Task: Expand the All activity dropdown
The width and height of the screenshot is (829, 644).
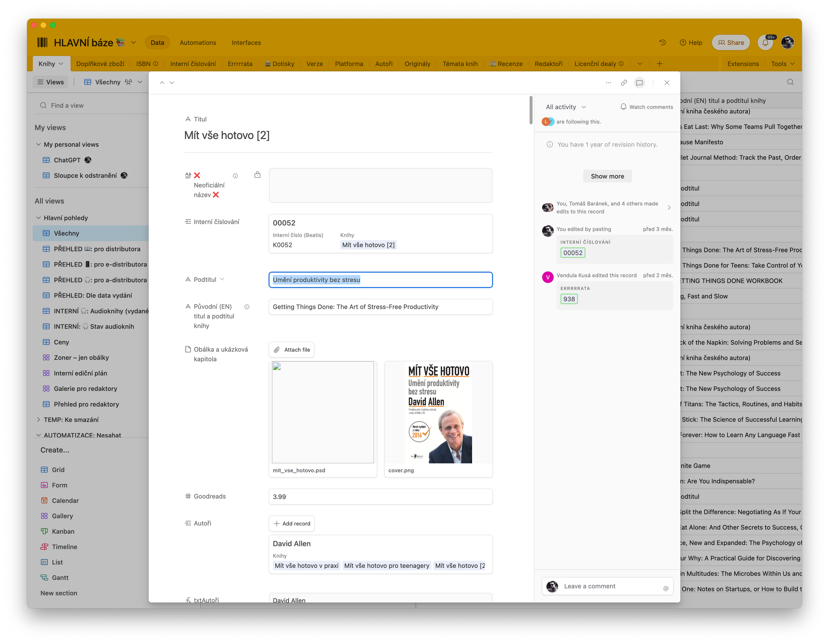Action: (566, 107)
